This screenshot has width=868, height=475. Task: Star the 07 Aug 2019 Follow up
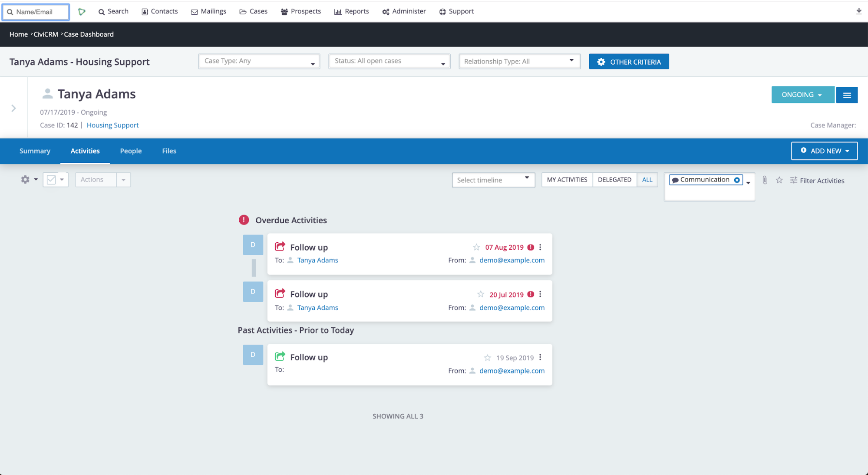(x=476, y=247)
